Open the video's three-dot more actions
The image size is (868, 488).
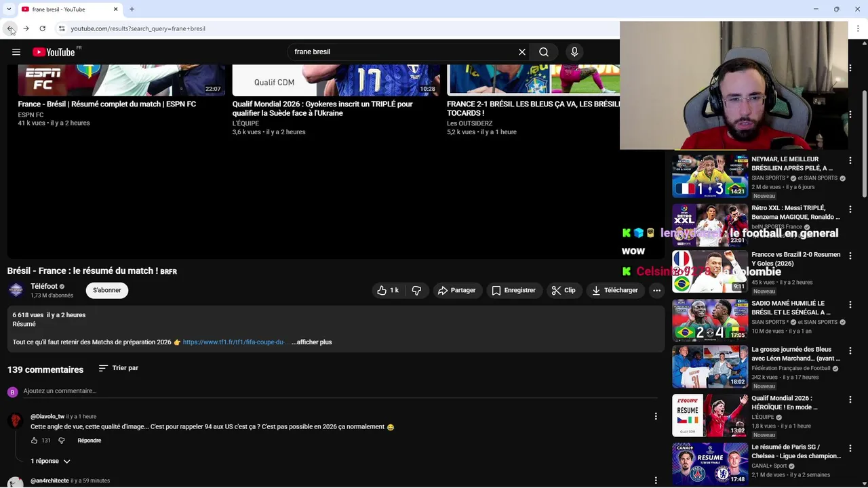(x=656, y=290)
